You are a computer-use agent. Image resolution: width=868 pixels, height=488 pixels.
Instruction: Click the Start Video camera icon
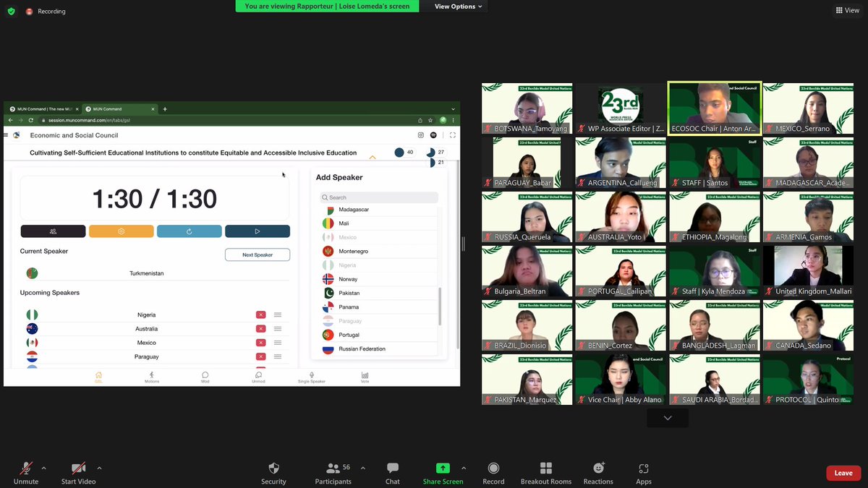point(78,468)
